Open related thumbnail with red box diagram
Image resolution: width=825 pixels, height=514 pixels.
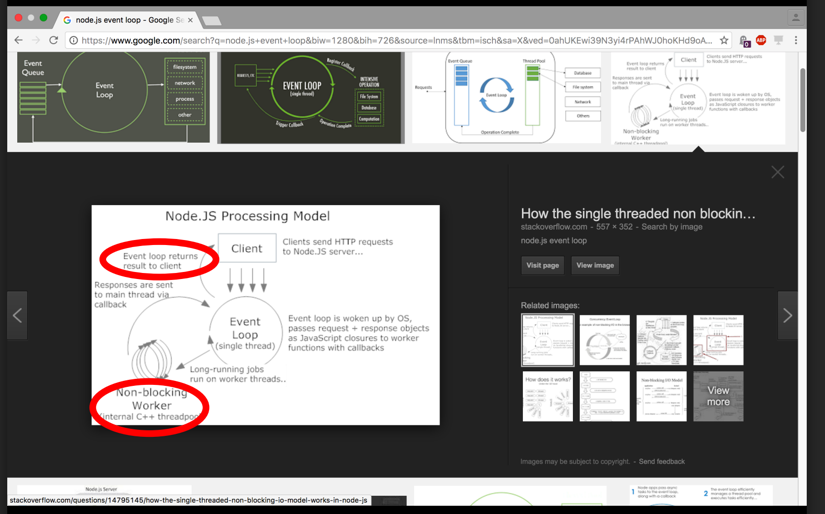[718, 340]
